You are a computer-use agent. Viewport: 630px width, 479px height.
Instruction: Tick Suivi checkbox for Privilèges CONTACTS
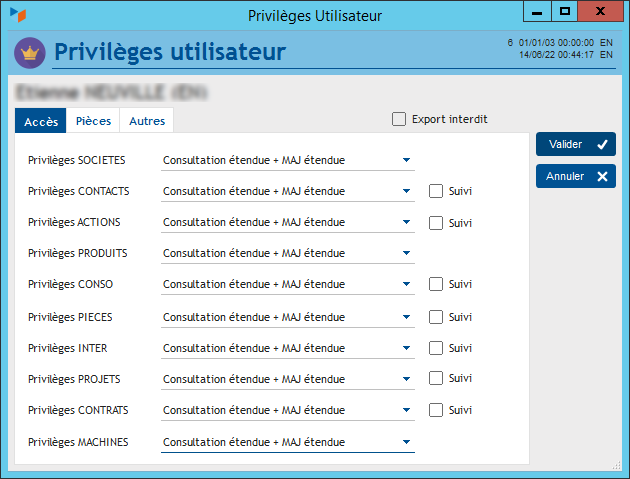pyautogui.click(x=436, y=190)
